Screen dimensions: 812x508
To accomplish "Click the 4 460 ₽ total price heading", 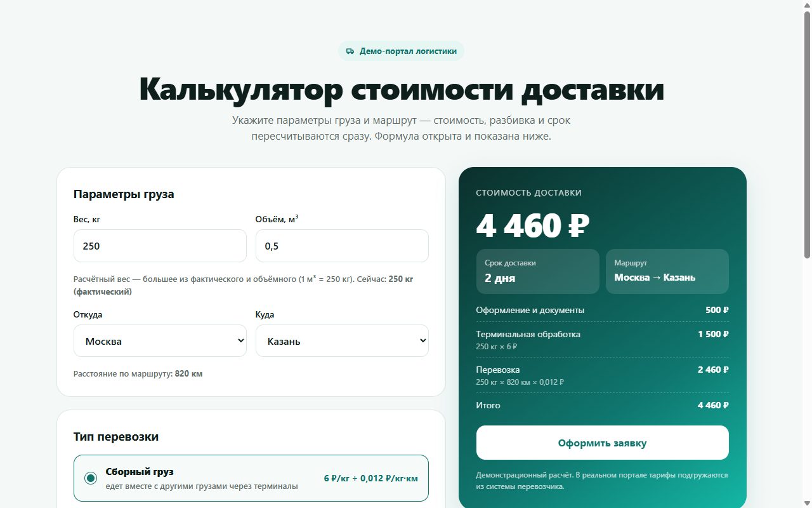I will coord(533,225).
